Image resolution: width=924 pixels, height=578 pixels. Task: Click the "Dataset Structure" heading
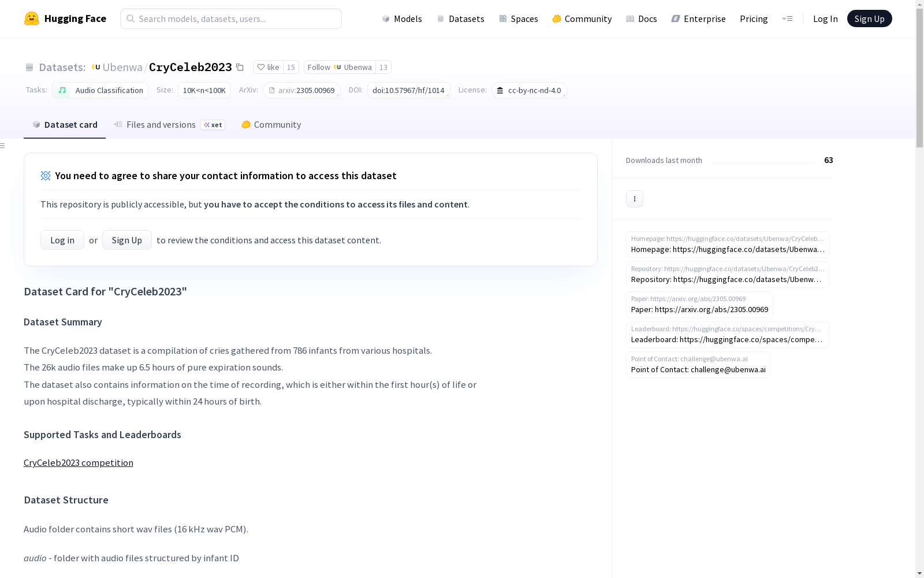coord(66,500)
